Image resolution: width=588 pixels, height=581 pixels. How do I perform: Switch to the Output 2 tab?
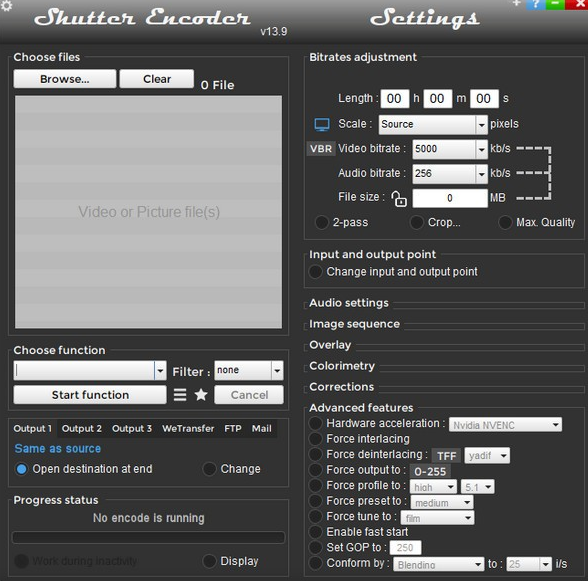82,428
